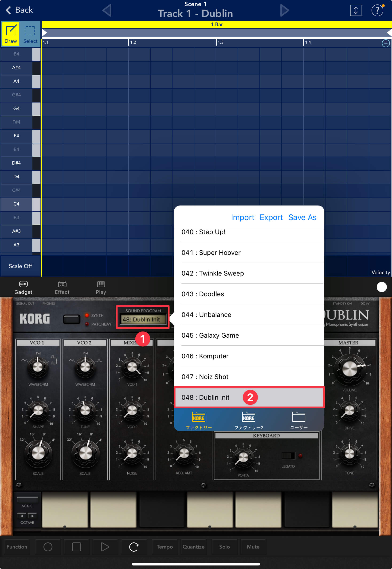392x569 pixels.
Task: Toggle the Synth/Patchbay black button
Action: tap(71, 319)
